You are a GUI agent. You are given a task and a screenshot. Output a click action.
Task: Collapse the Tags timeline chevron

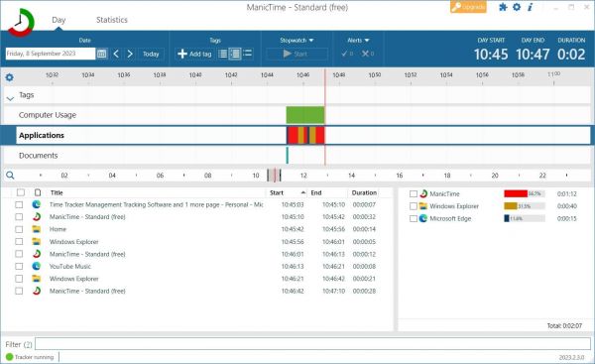coord(10,98)
